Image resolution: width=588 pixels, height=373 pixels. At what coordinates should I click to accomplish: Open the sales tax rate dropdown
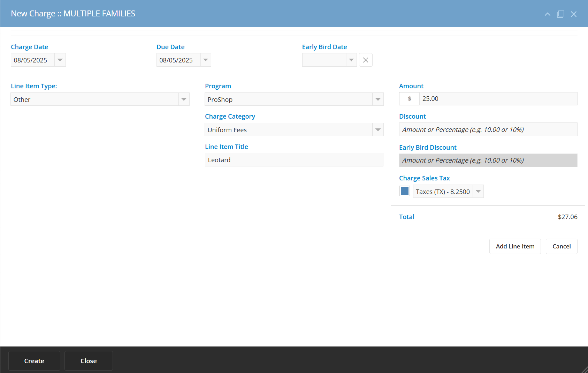478,191
